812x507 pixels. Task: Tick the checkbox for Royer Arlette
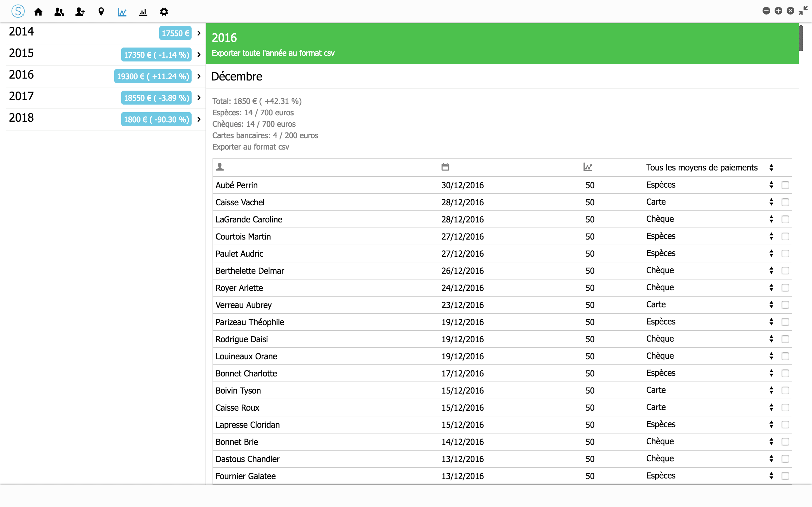(785, 288)
